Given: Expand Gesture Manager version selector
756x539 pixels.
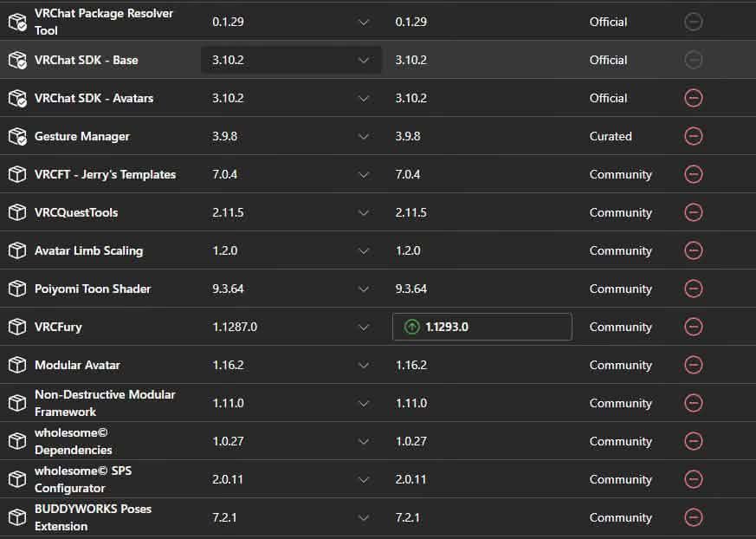Looking at the screenshot, I should (x=291, y=136).
